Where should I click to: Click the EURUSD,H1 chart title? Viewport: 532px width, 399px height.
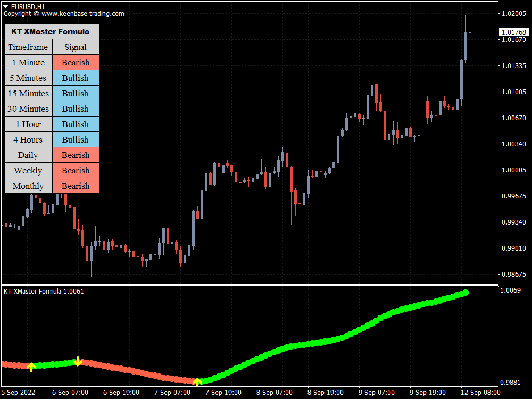(x=28, y=7)
